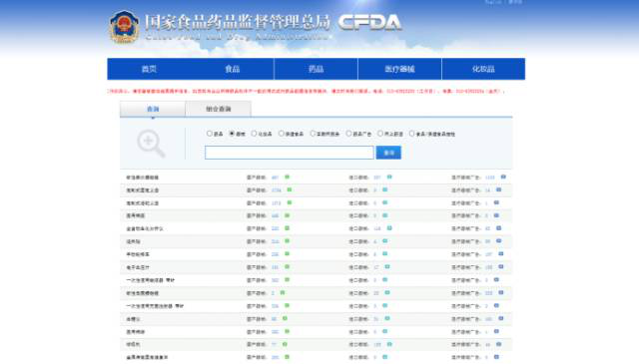Open the 医疗器械 navigation menu item
The height and width of the screenshot is (364, 639).
[399, 69]
